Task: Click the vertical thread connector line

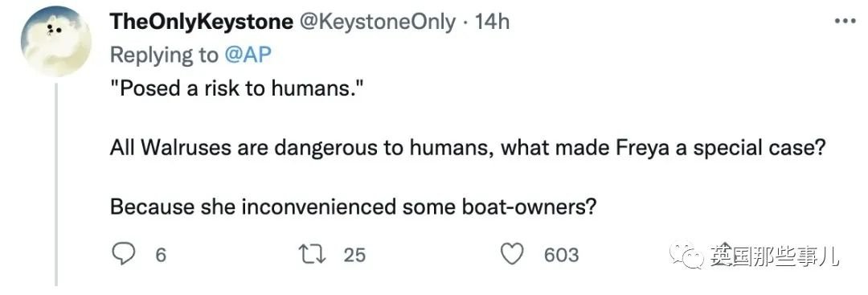Action: 55,184
